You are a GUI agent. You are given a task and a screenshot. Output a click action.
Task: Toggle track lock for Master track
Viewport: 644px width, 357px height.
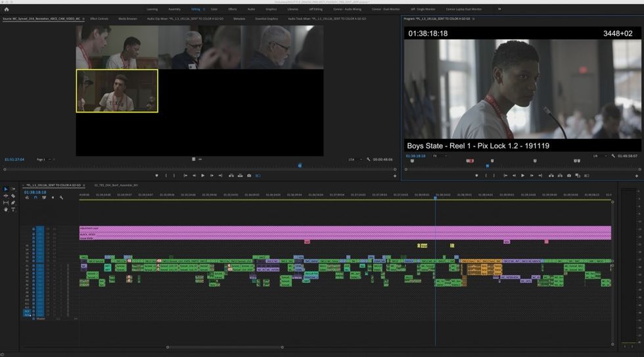pos(34,318)
